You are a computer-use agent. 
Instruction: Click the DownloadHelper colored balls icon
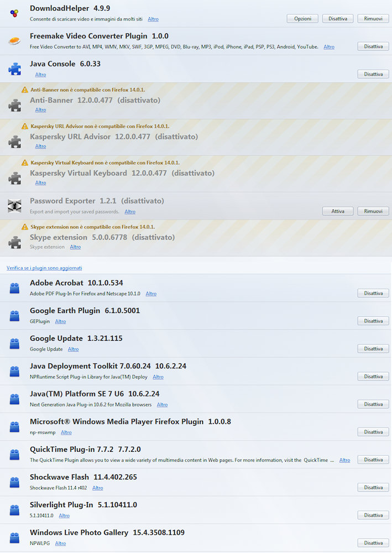pyautogui.click(x=14, y=13)
